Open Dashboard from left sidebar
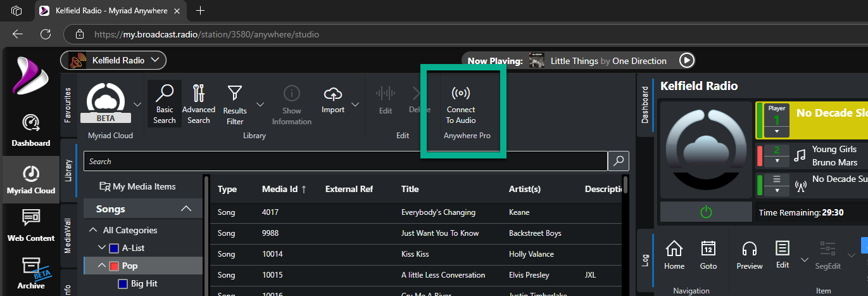This screenshot has width=868, height=296. (x=30, y=130)
